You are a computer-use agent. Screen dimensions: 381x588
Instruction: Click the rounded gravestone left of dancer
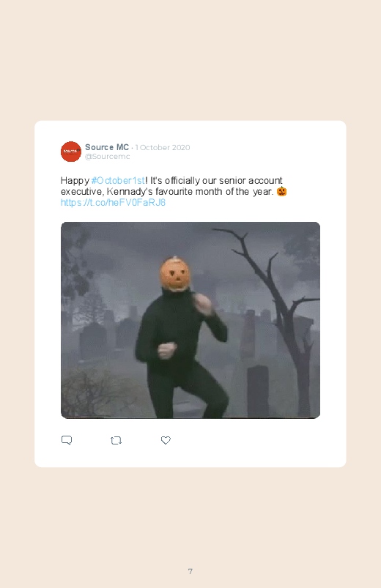93,341
